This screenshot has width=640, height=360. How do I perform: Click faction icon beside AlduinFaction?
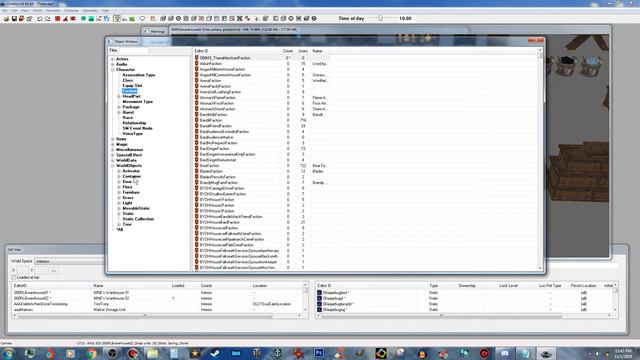197,64
